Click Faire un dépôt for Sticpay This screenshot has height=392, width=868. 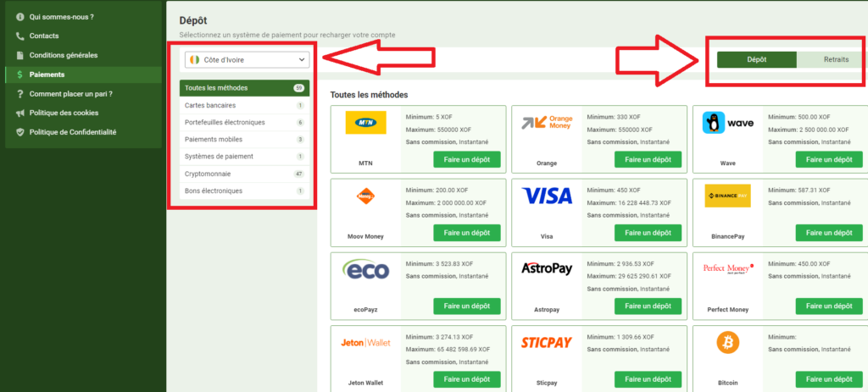648,379
